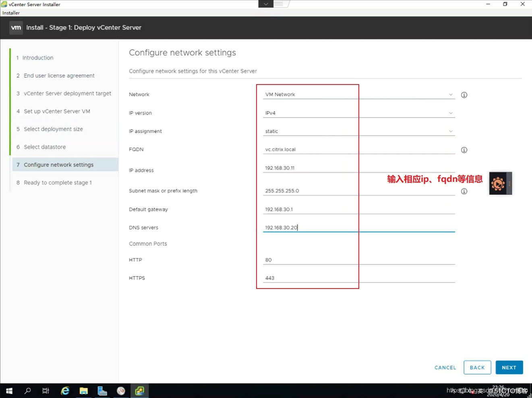Image resolution: width=532 pixels, height=398 pixels.
Task: Click the 'Configure network settings' page title
Action: point(182,53)
